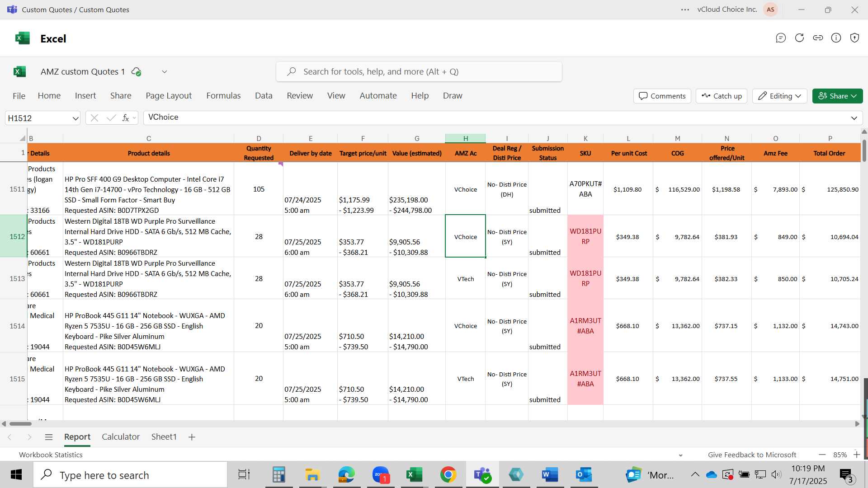
Task: Select the pink SKU cell in row 1513
Action: [x=585, y=278]
